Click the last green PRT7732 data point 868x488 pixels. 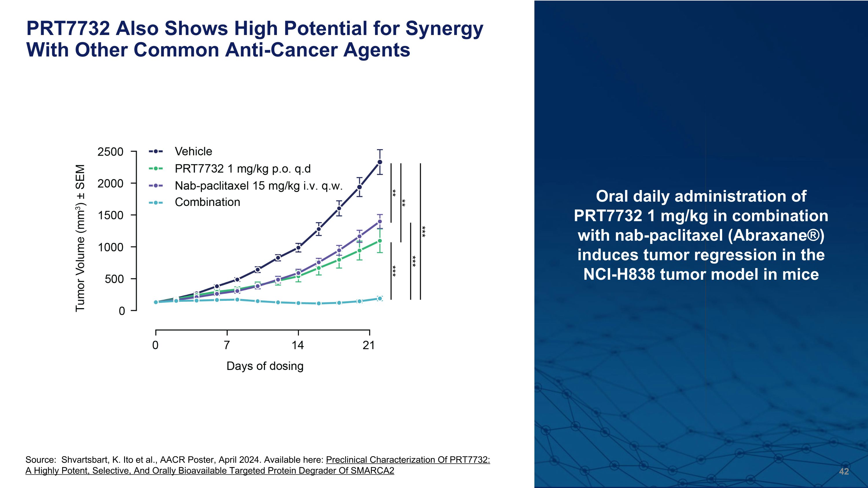(x=380, y=241)
